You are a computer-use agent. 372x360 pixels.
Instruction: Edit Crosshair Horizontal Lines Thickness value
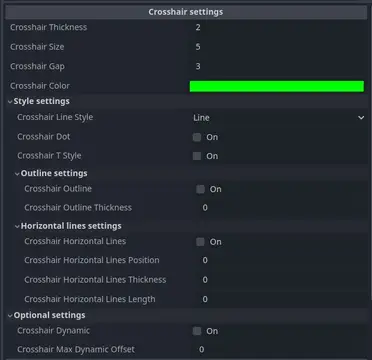(x=282, y=280)
